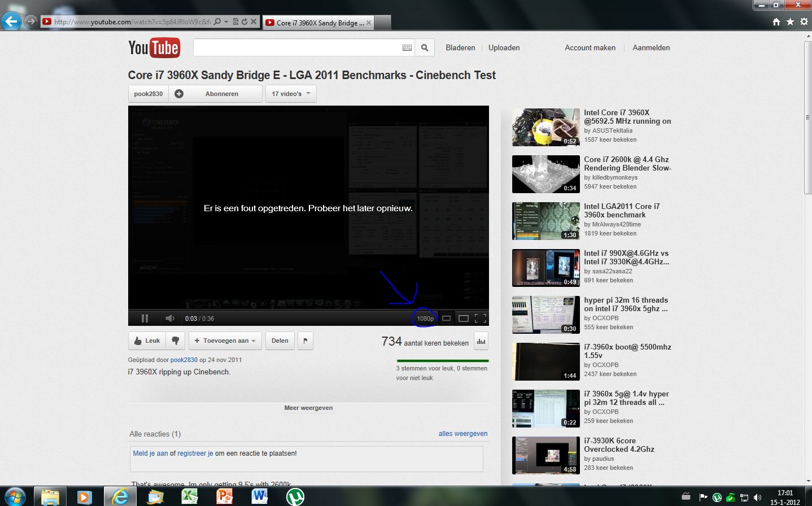This screenshot has height=506, width=812.
Task: Open Intel i7 990X@4.6GHz vs 3930K video
Action: point(592,267)
